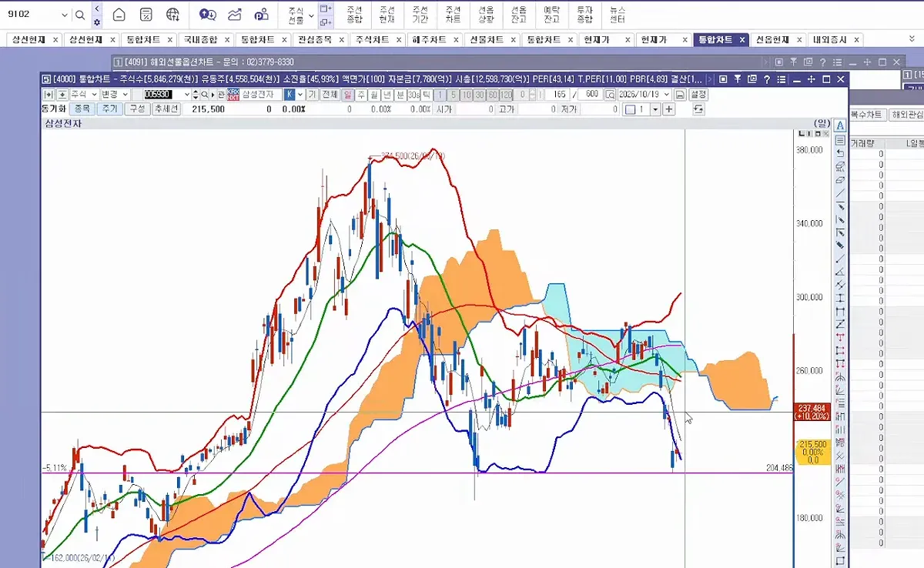Open the 2026/10/19 date dropdown
This screenshot has height=568, width=924.
pos(666,94)
